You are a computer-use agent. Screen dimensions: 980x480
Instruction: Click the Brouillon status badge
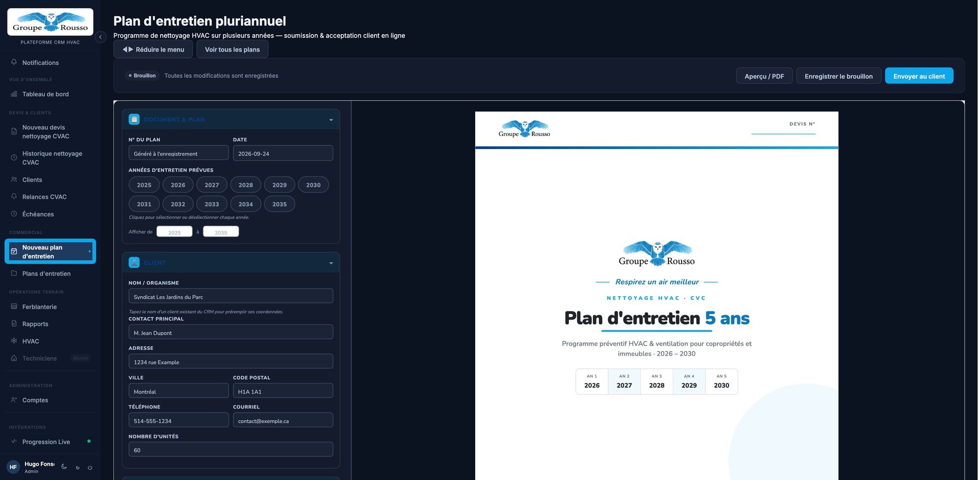coord(142,76)
